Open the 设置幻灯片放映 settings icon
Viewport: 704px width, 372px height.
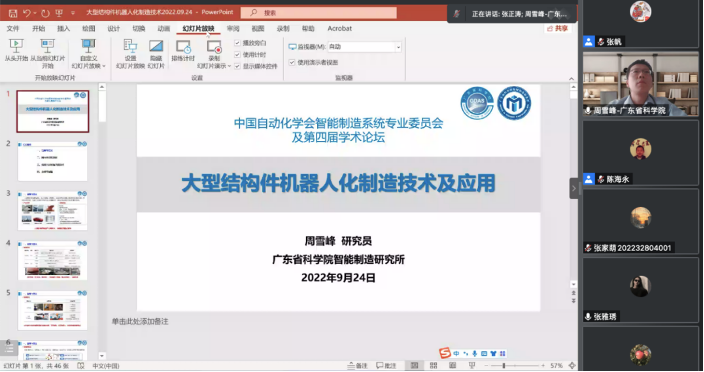tap(130, 46)
